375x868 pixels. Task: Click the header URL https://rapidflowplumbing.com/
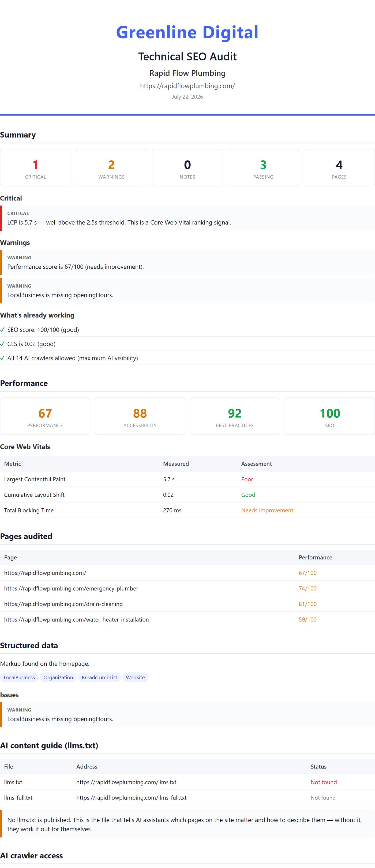(x=187, y=86)
